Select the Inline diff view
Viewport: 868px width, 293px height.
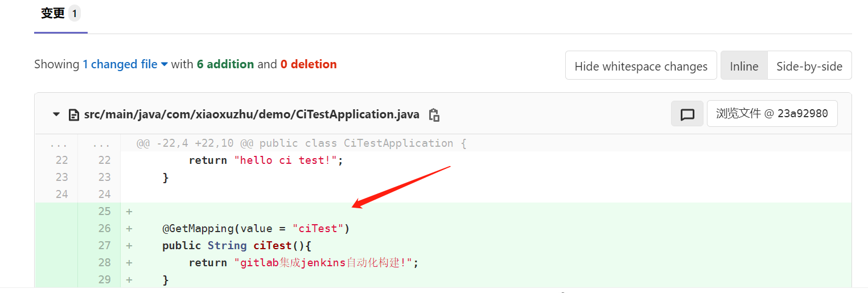744,66
